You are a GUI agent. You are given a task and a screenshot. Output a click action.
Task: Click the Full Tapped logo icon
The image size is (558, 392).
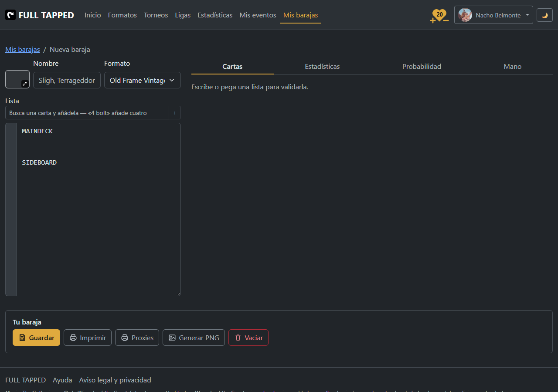click(10, 15)
